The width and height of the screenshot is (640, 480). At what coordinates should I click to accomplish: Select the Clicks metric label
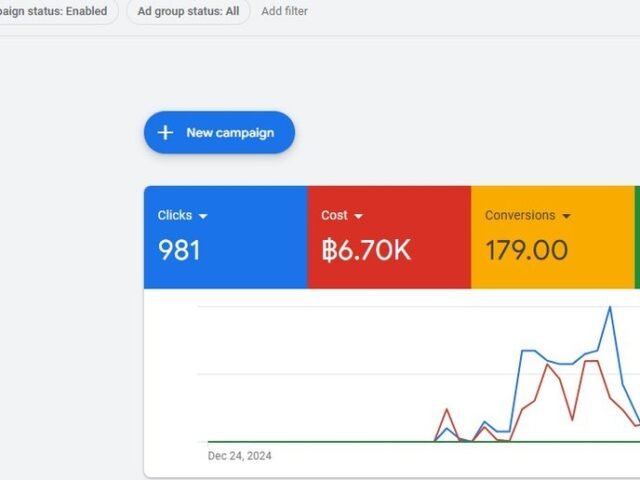[x=175, y=215]
